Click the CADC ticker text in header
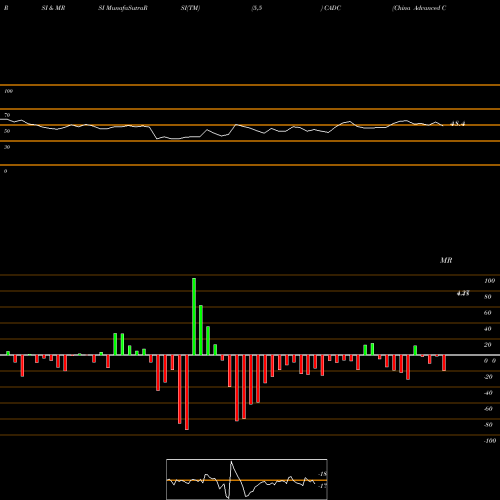500x500 pixels. tap(332, 8)
